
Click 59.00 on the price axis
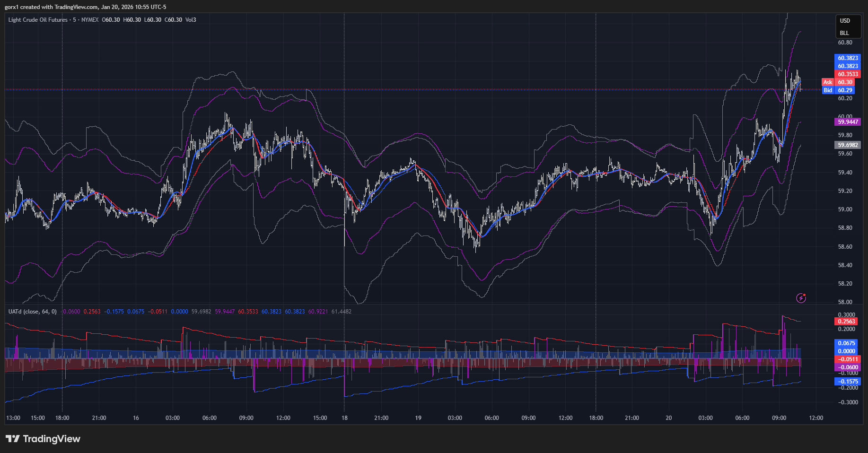pyautogui.click(x=845, y=209)
